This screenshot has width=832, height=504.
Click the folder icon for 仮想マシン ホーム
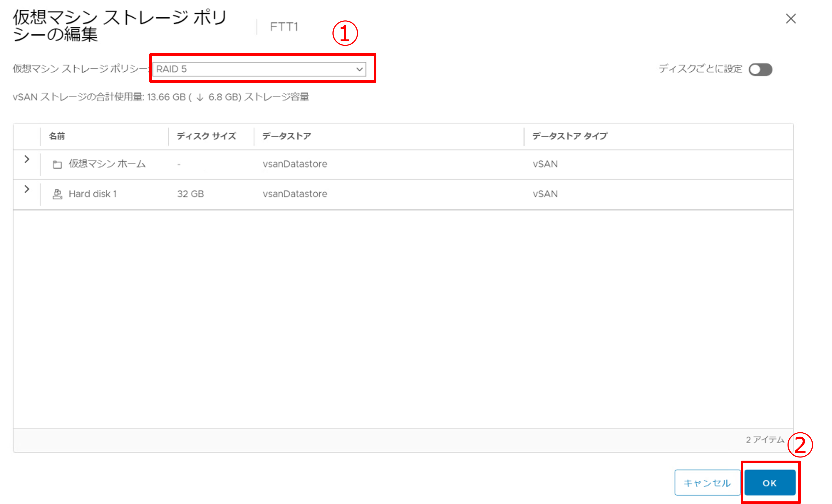click(x=57, y=164)
